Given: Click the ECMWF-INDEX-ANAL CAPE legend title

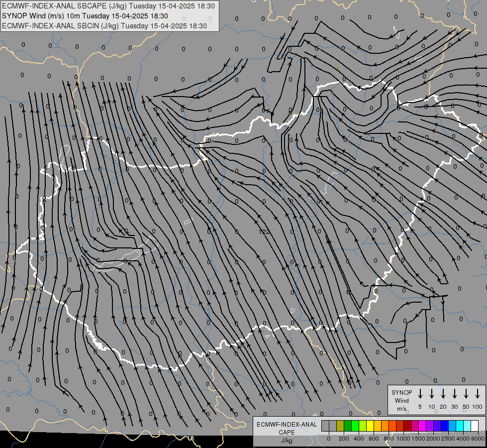Looking at the screenshot, I should (x=287, y=428).
